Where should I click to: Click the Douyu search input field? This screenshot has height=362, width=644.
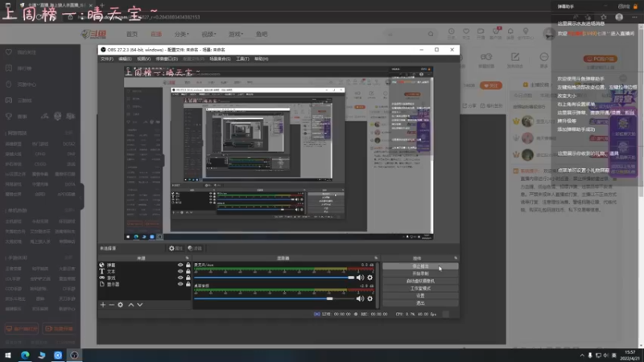[405, 34]
